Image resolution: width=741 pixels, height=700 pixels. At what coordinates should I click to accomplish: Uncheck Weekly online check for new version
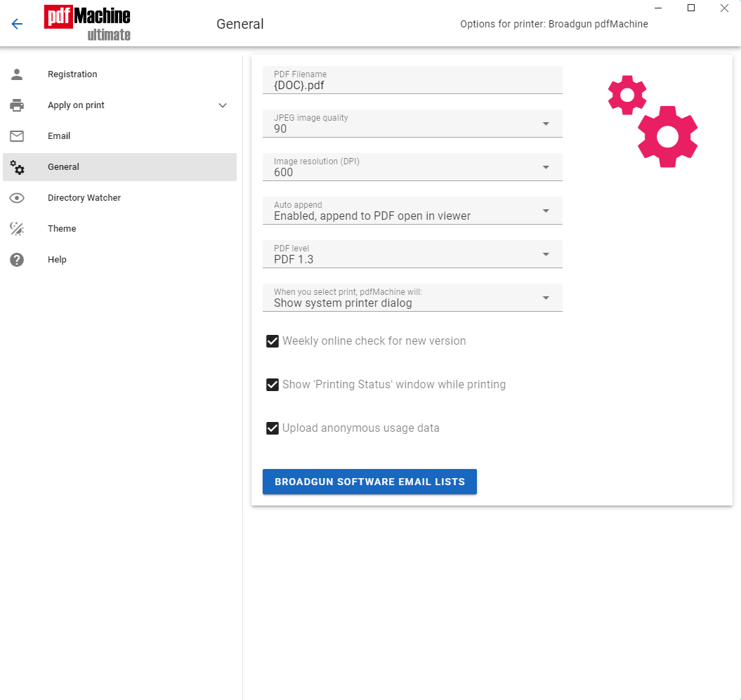coord(273,341)
